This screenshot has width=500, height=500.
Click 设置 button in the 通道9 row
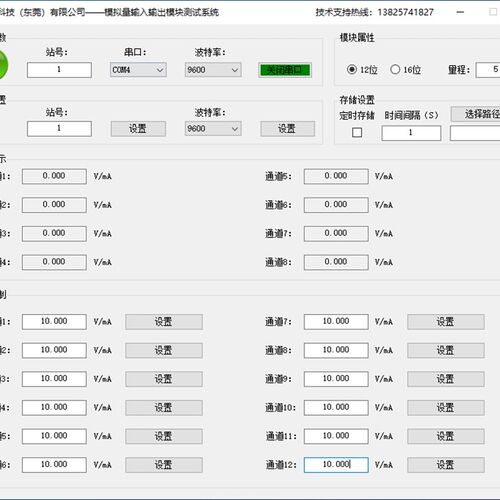tap(446, 379)
